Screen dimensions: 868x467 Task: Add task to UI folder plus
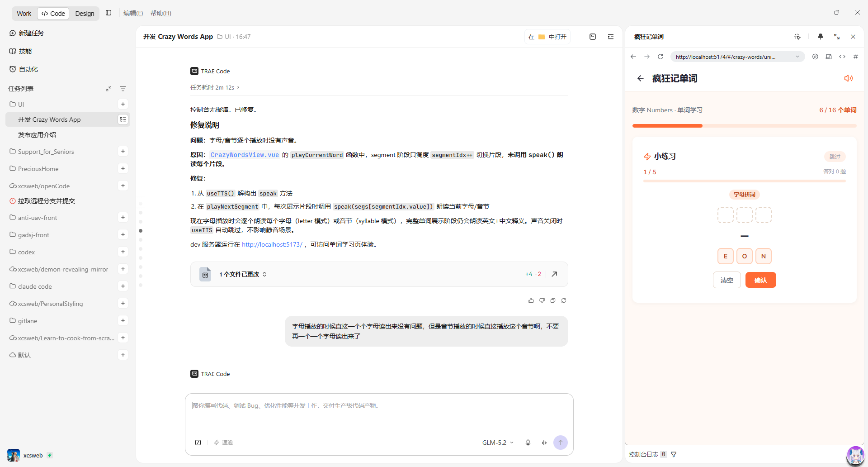click(x=123, y=104)
